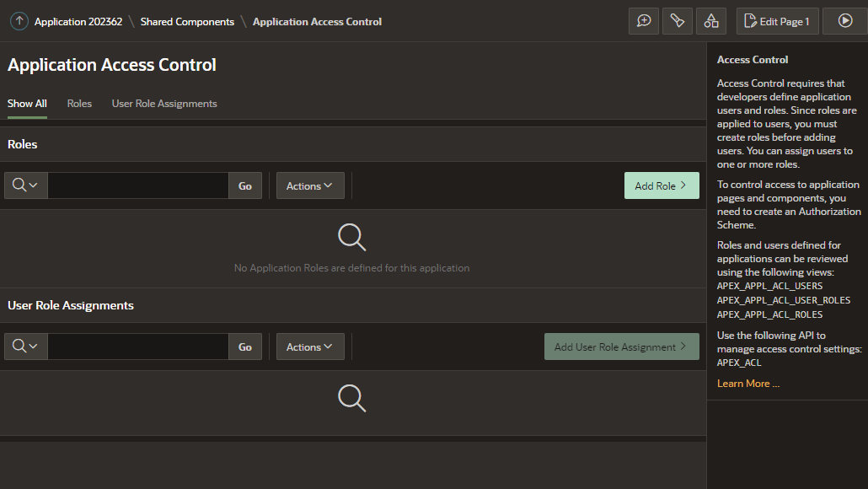Open the Shared Components shapes icon
Viewport: 868px width, 489px height.
711,21
